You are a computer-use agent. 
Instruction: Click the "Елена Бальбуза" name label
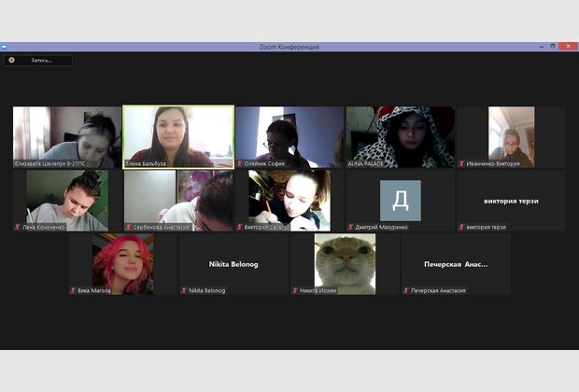coord(146,163)
